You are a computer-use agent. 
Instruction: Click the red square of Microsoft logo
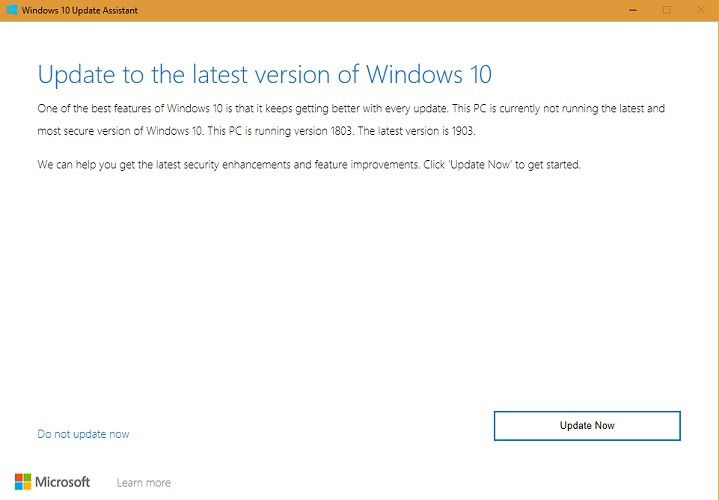19,478
